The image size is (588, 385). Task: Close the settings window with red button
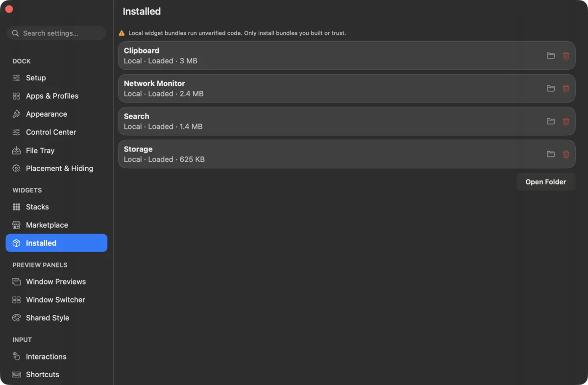tap(9, 9)
